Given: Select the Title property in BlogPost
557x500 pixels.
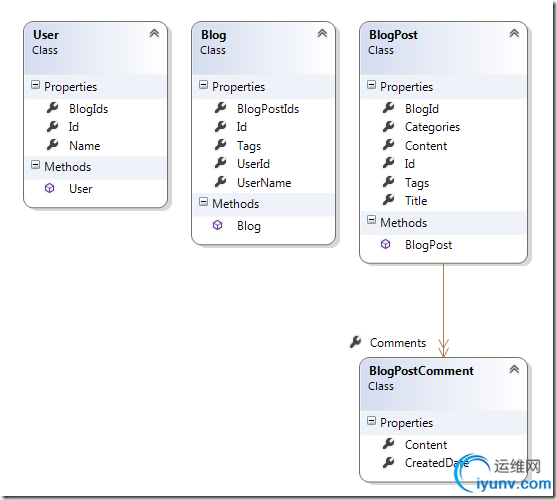Looking at the screenshot, I should point(416,201).
